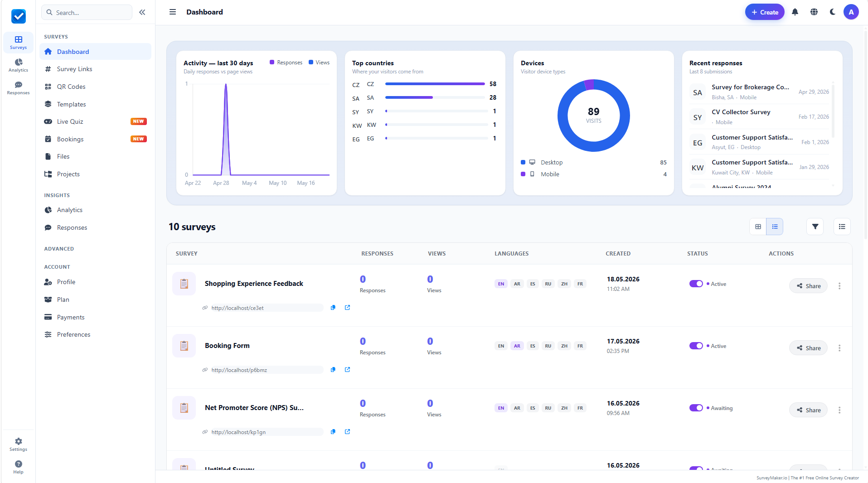Screen dimensions: 868x483
Task: Open Preferences in the sidebar
Action: pos(95,334)
